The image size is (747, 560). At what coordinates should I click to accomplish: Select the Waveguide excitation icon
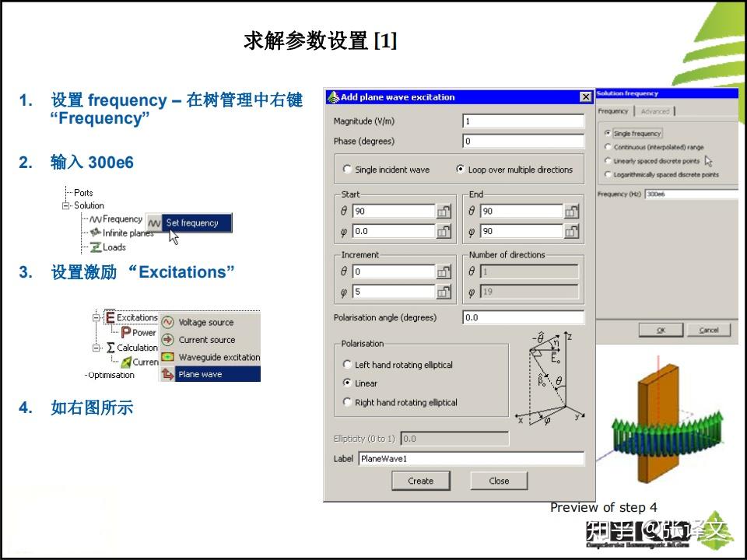coord(167,357)
